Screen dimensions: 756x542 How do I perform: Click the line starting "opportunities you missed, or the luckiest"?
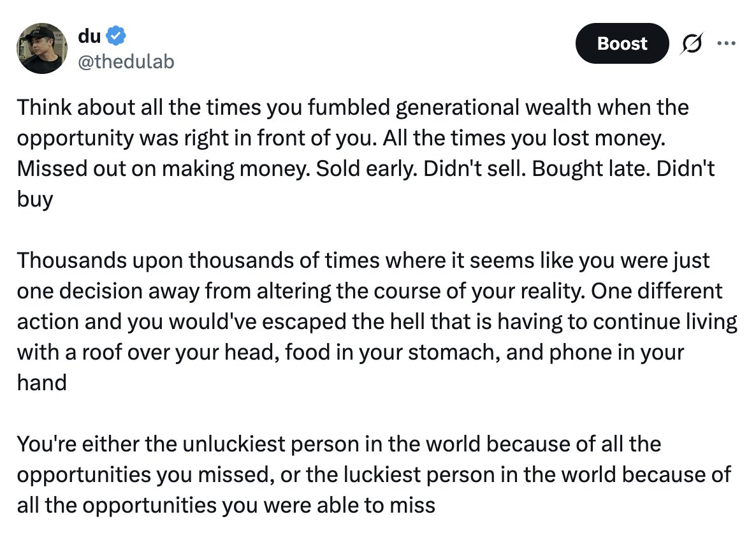point(374,475)
